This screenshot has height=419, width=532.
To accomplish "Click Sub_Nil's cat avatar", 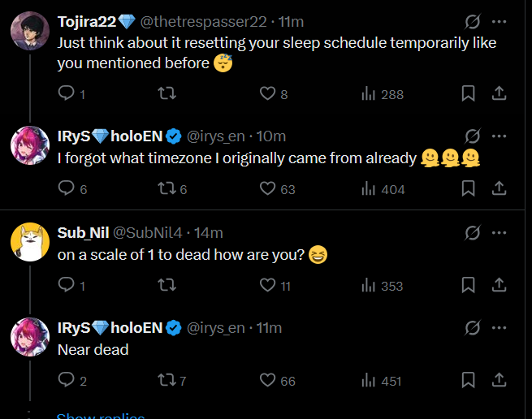I will point(30,241).
